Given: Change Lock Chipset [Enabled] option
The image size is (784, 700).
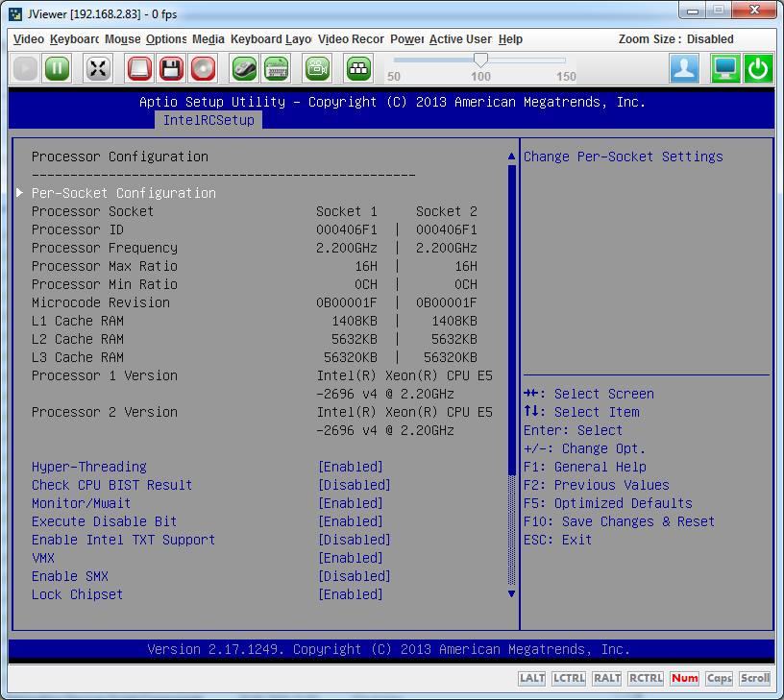Looking at the screenshot, I should (351, 594).
